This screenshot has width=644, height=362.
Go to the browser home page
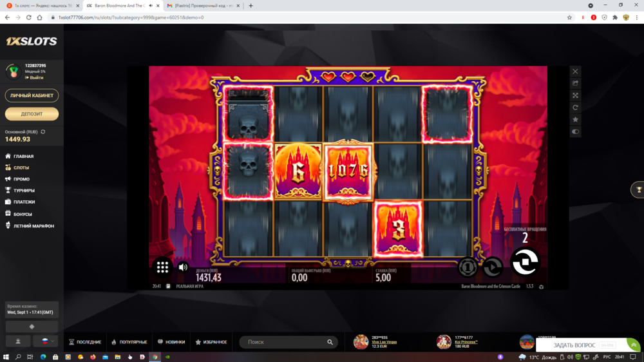coord(39,17)
